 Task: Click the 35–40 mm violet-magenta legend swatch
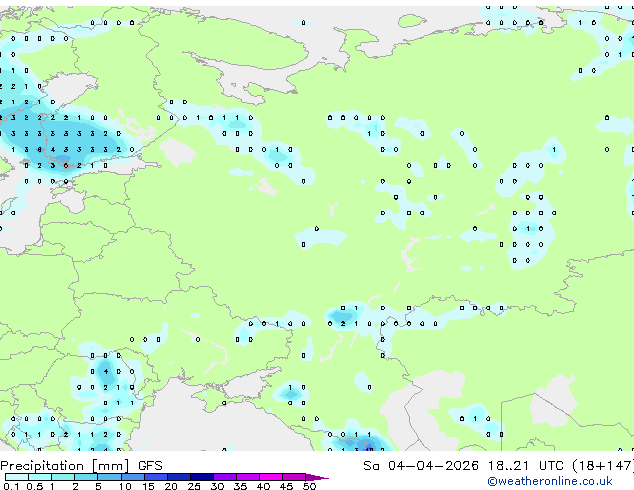coord(248,477)
